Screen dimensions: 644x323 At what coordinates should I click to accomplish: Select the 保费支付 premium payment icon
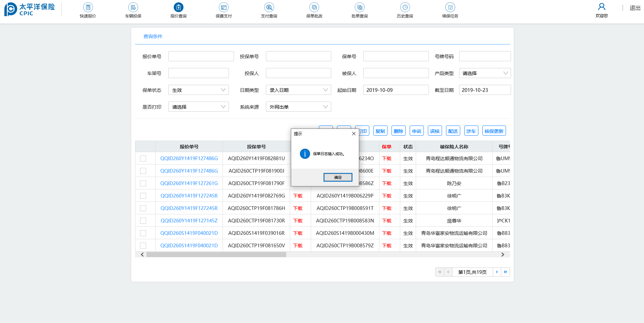(x=224, y=7)
